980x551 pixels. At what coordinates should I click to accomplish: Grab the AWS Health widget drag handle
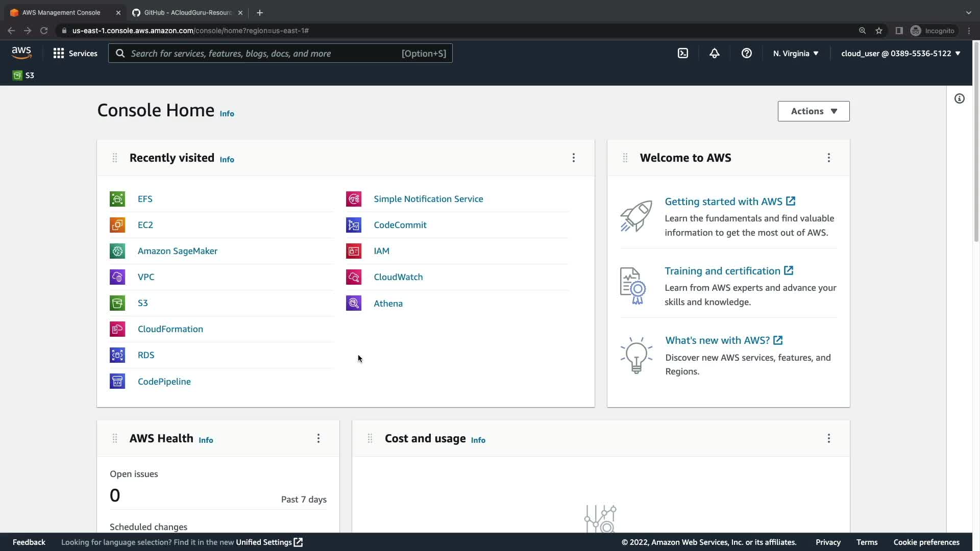115,438
